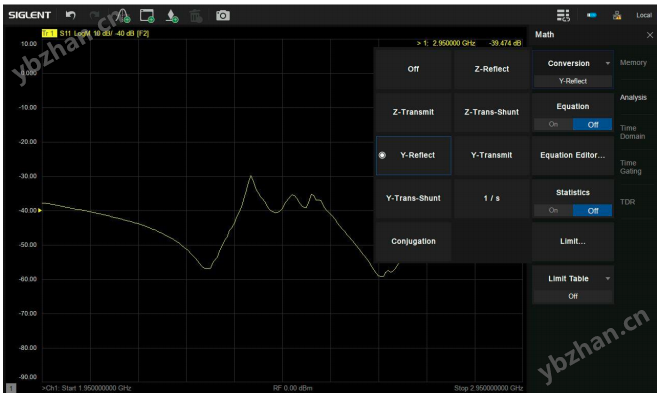Click the undo arrow icon
Image resolution: width=661 pixels, height=397 pixels.
(x=70, y=15)
